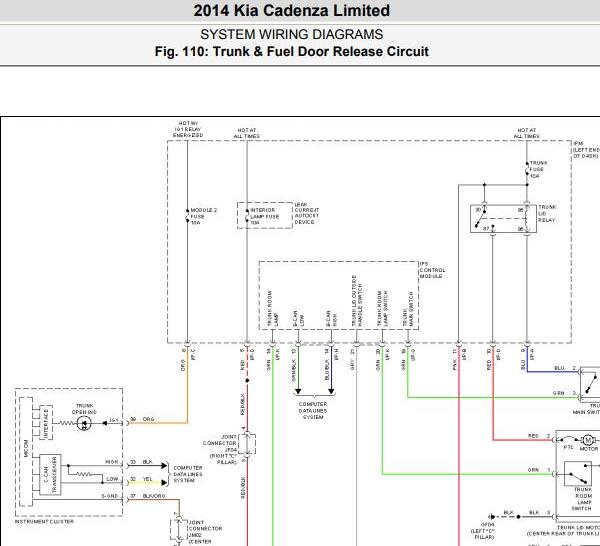Click the 'PTC' label near motor
Screen dimensions: 600x546
(568, 447)
